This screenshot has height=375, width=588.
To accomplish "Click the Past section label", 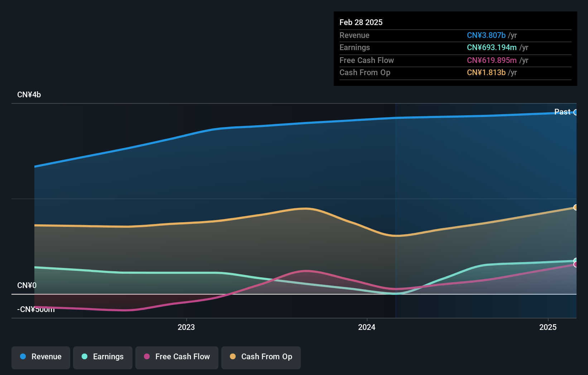I will pyautogui.click(x=562, y=112).
